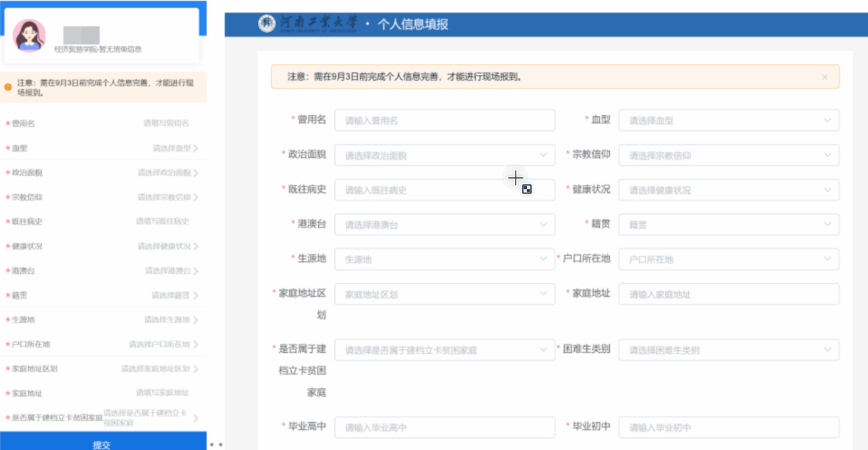This screenshot has width=868, height=450.
Task: Click the 困难生类别 dropdown arrow icon
Action: pyautogui.click(x=828, y=350)
